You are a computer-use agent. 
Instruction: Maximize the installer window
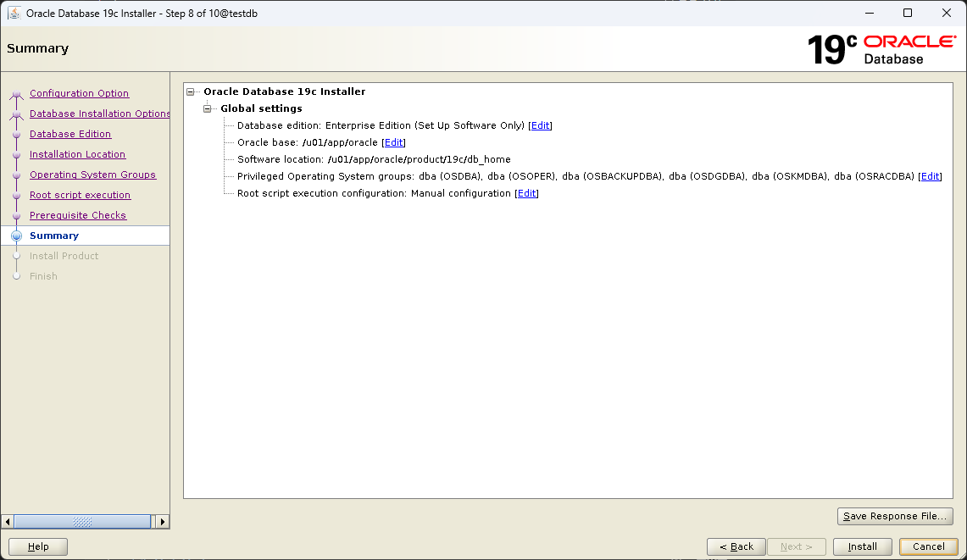coord(907,13)
